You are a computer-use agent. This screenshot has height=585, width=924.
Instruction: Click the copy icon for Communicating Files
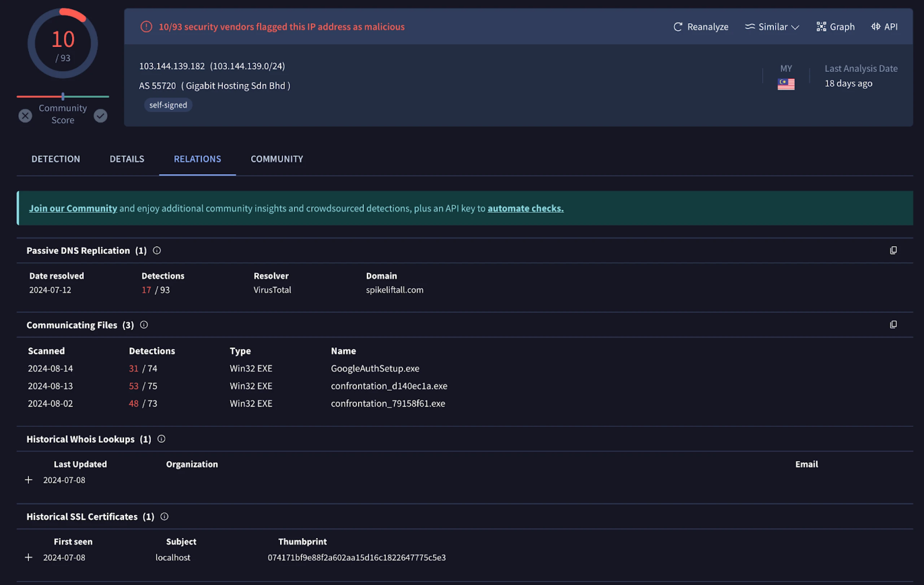894,324
